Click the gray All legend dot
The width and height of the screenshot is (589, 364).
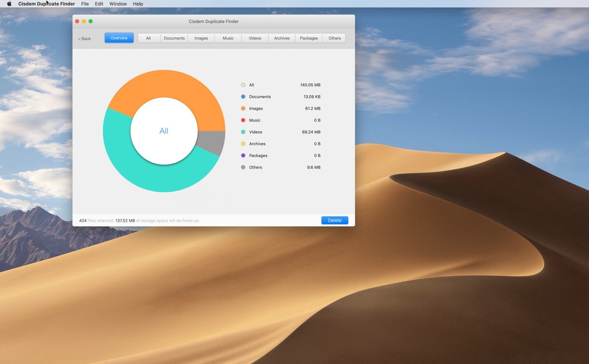coord(243,85)
